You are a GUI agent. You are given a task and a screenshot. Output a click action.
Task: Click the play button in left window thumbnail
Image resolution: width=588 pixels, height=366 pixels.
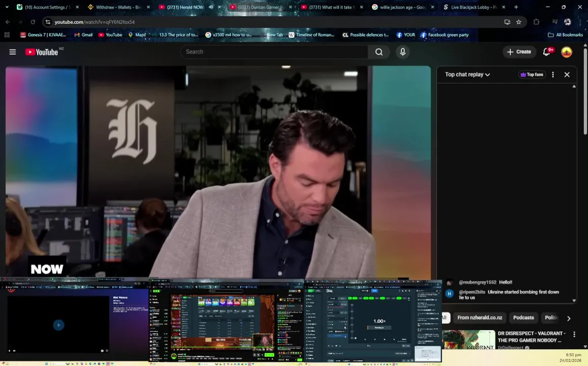(x=58, y=325)
